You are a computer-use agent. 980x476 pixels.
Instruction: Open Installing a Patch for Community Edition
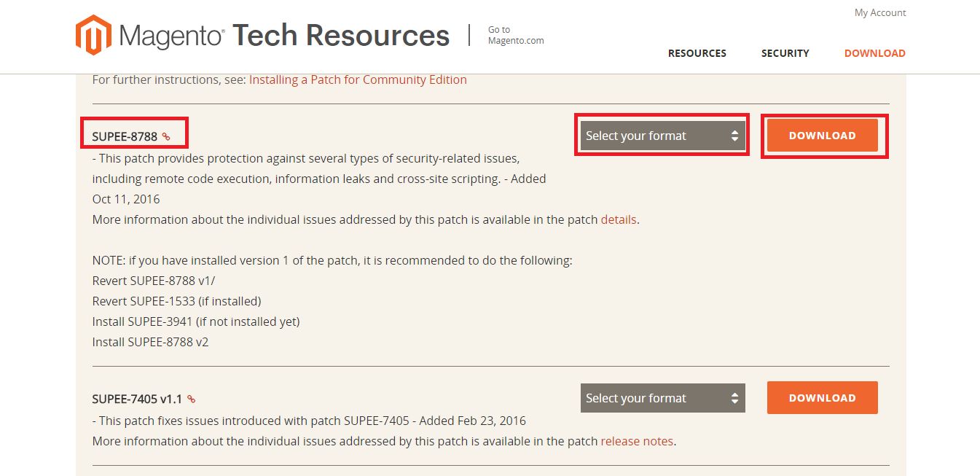pyautogui.click(x=358, y=79)
